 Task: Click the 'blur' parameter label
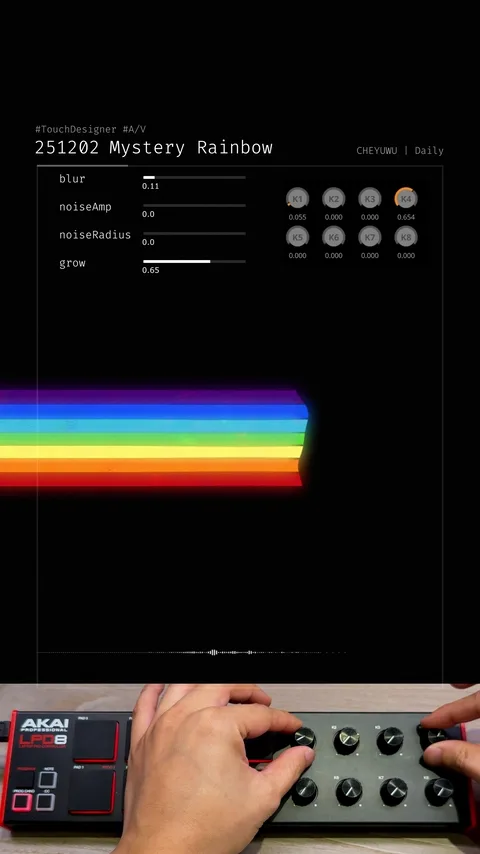click(72, 179)
